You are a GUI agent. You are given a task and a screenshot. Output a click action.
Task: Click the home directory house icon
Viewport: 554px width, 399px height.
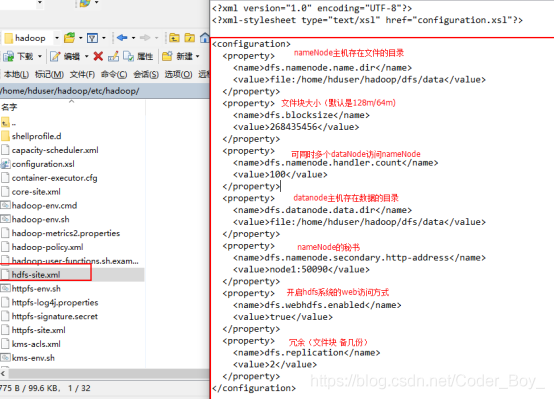tap(205, 37)
